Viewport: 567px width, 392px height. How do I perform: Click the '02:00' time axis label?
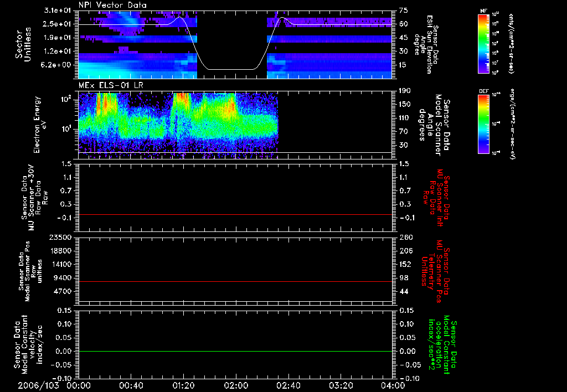click(236, 385)
